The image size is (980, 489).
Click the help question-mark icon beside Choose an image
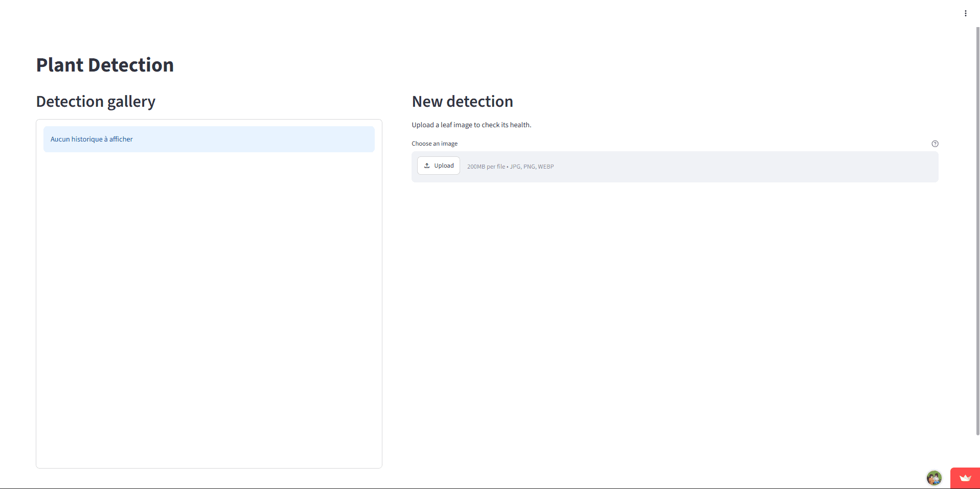tap(935, 144)
